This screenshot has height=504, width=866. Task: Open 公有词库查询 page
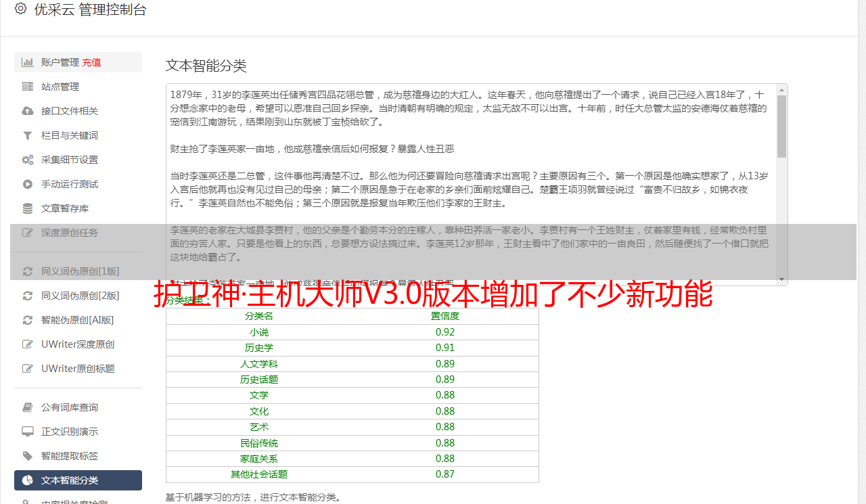click(78, 407)
